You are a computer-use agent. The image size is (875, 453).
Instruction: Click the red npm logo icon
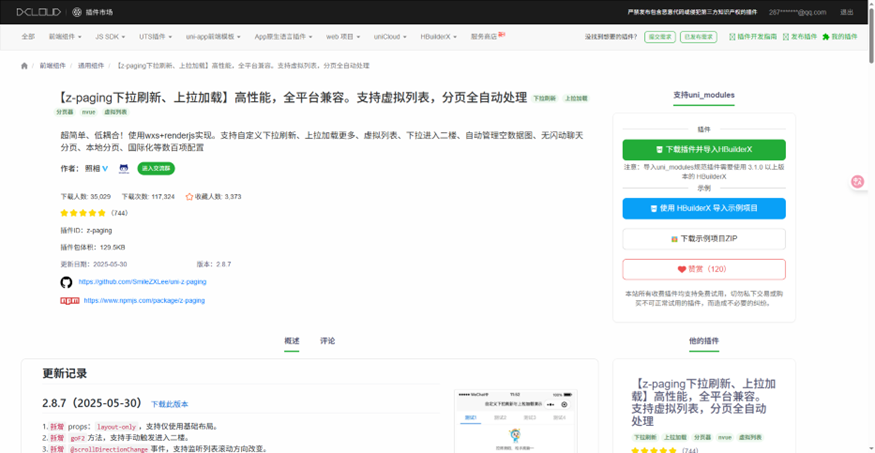(70, 301)
